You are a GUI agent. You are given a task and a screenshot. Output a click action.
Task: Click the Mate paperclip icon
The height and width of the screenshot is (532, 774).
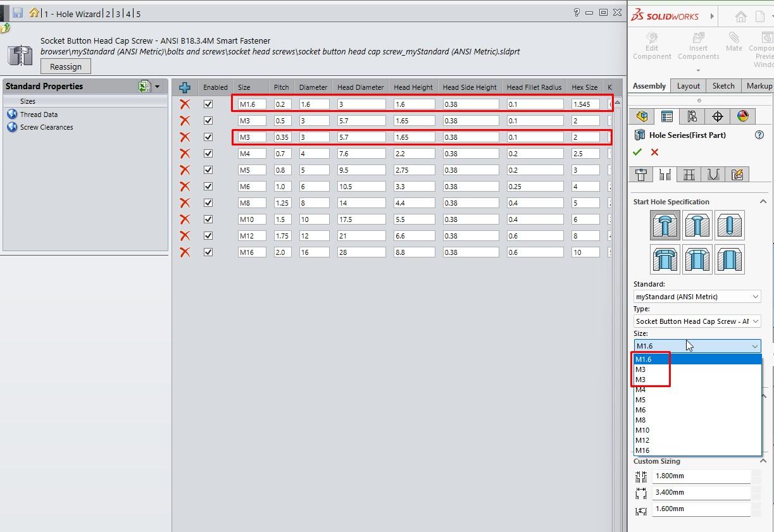coord(734,38)
